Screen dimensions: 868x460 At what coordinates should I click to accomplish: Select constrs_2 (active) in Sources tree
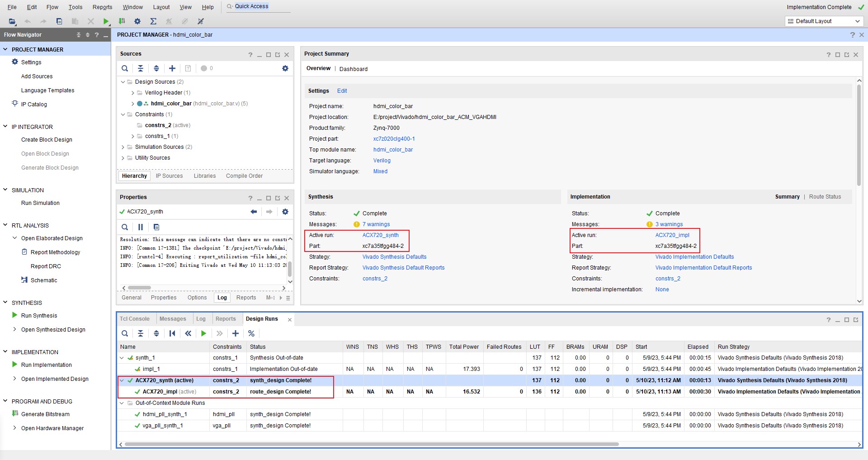tap(168, 125)
